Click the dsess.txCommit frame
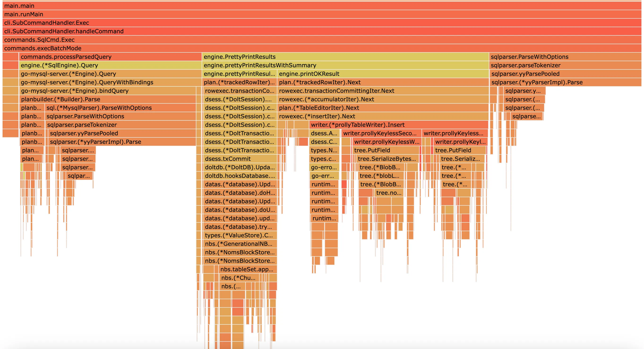The image size is (644, 349). [x=240, y=159]
